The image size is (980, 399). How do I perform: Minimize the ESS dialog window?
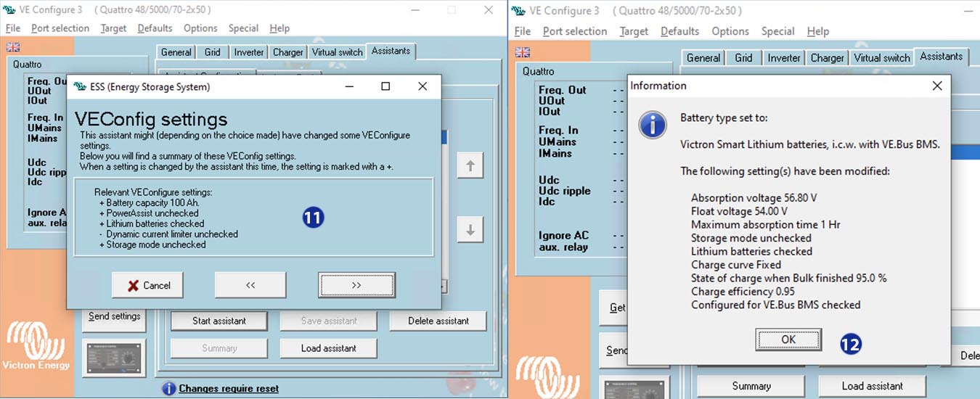coord(350,86)
